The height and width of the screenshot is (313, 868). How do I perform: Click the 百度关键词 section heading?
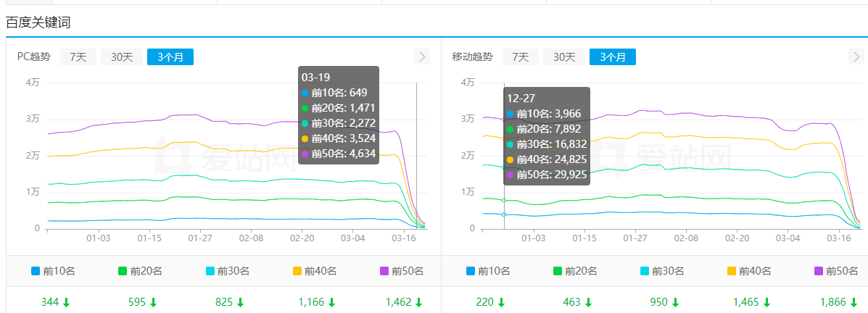[38, 22]
